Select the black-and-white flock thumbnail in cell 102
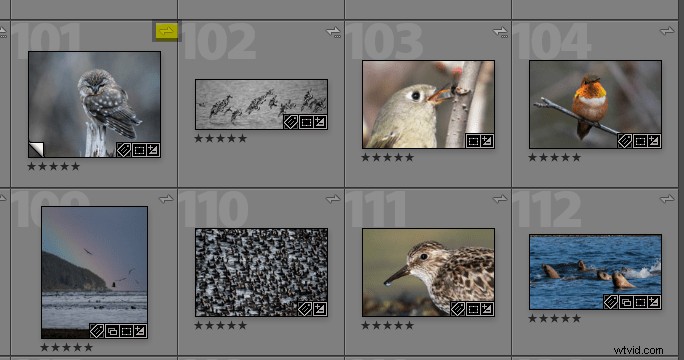684x360 pixels. coord(261,104)
